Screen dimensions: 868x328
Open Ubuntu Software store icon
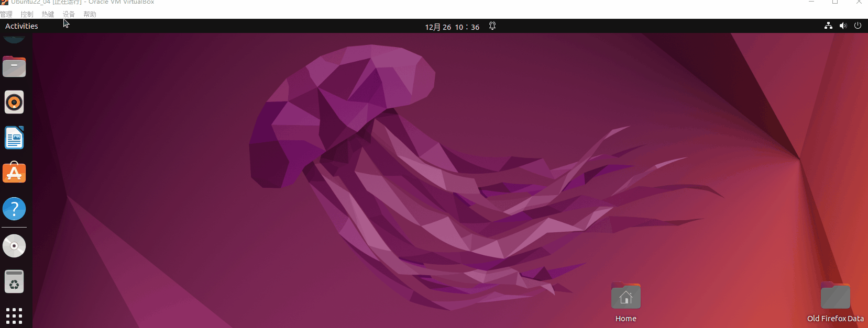click(x=14, y=173)
